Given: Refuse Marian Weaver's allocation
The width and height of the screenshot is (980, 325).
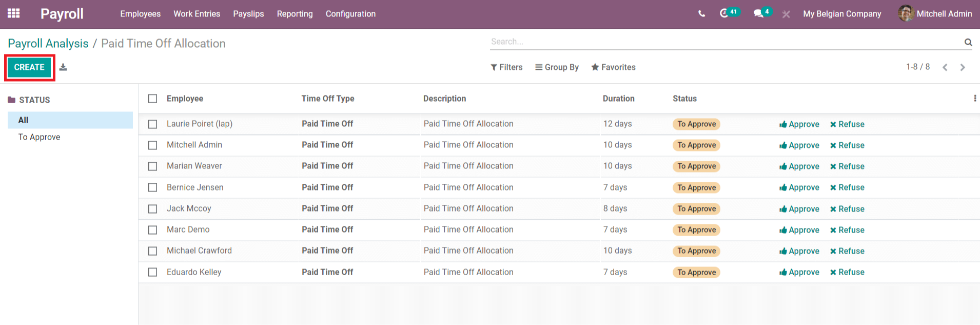Looking at the screenshot, I should 847,166.
